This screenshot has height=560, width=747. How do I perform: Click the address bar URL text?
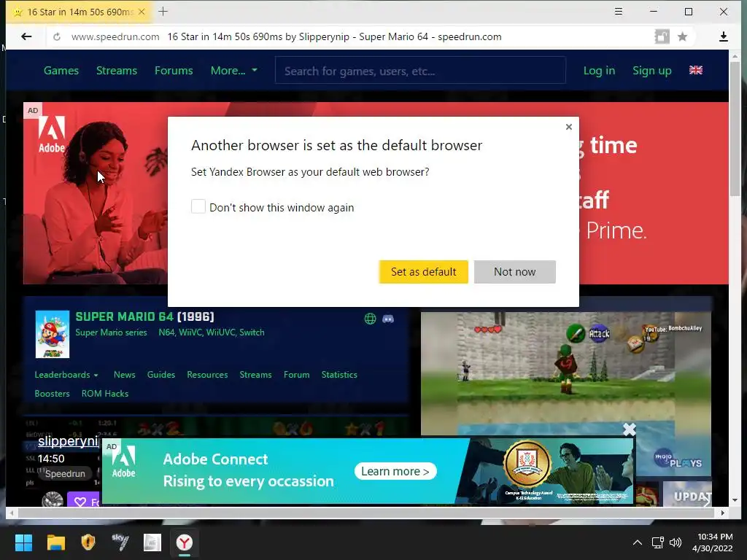pyautogui.click(x=115, y=36)
